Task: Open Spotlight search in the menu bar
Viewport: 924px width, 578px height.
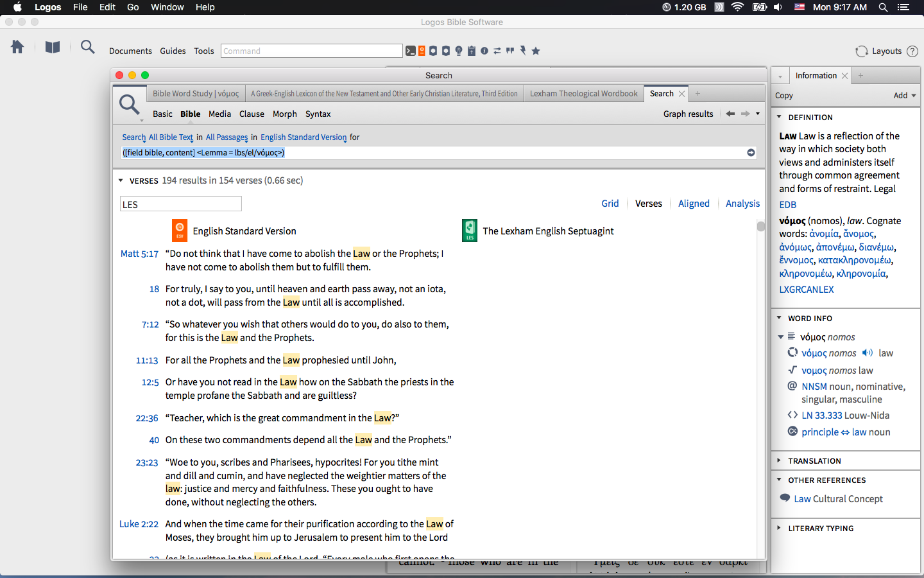Action: point(883,7)
